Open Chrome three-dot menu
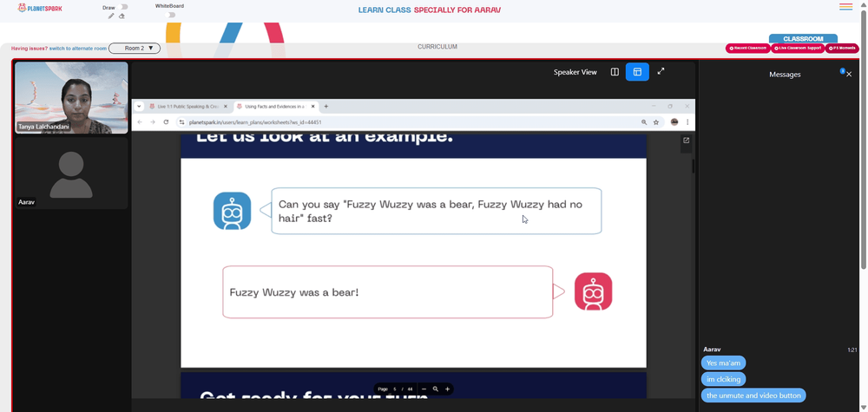 pyautogui.click(x=687, y=122)
